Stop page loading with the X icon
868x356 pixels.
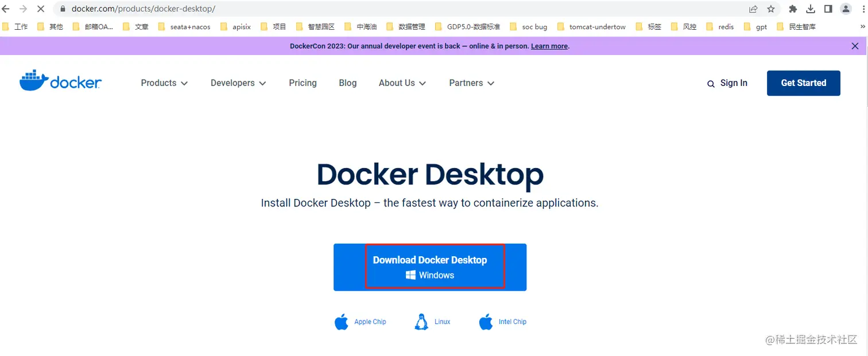[x=41, y=9]
